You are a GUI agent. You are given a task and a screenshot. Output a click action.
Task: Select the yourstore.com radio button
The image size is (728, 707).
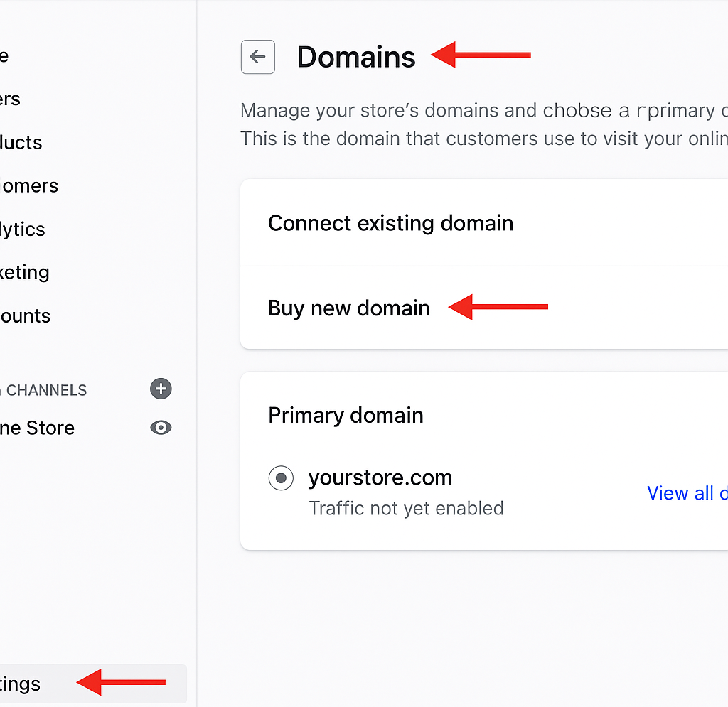pyautogui.click(x=281, y=478)
